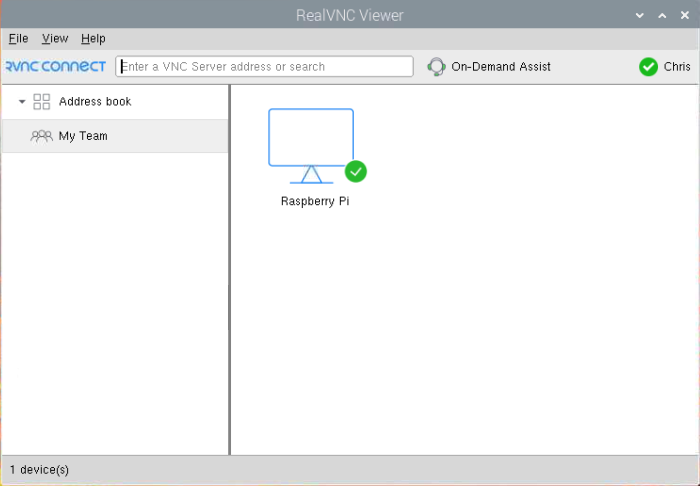Viewport: 700px width, 486px height.
Task: Click the VNC Connect logo
Action: pos(55,67)
